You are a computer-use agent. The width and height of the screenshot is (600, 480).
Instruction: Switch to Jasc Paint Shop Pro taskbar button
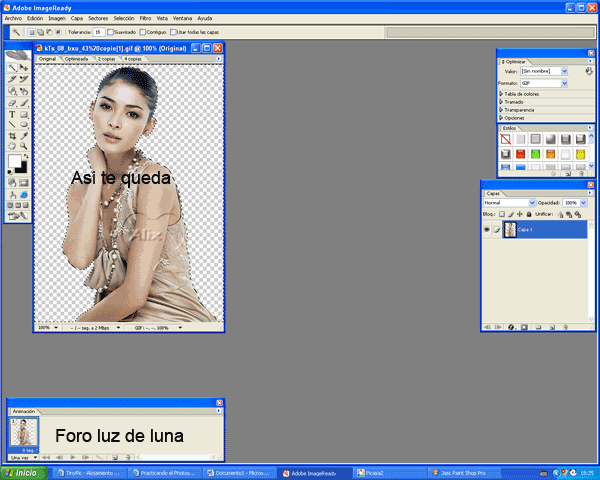(465, 473)
